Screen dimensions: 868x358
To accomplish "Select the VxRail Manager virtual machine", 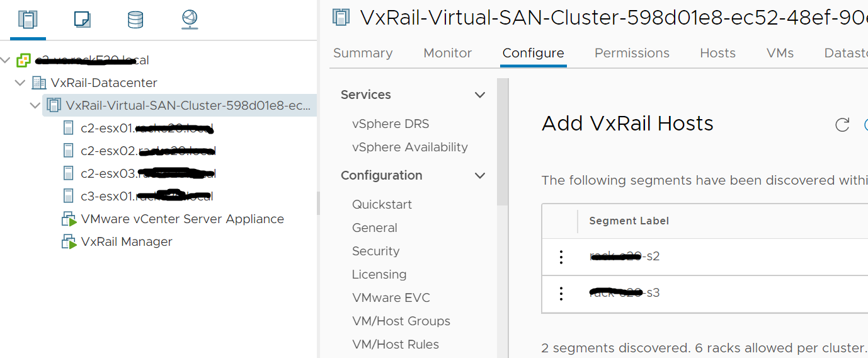I will click(x=126, y=241).
